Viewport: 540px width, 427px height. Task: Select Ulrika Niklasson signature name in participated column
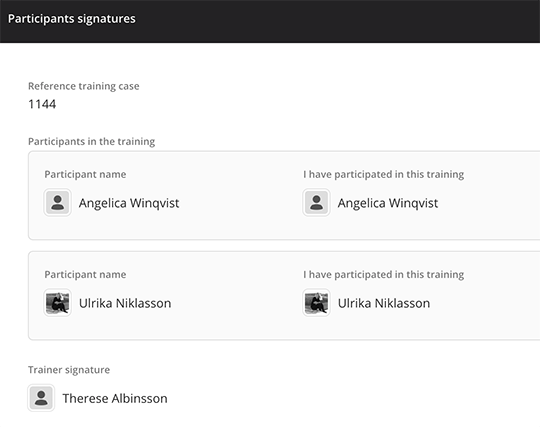(x=384, y=303)
